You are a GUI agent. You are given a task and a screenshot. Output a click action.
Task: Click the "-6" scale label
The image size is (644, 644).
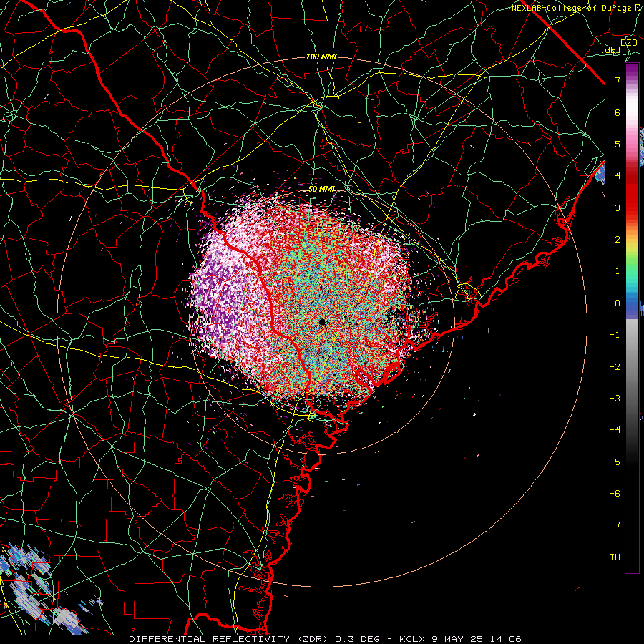tap(615, 494)
